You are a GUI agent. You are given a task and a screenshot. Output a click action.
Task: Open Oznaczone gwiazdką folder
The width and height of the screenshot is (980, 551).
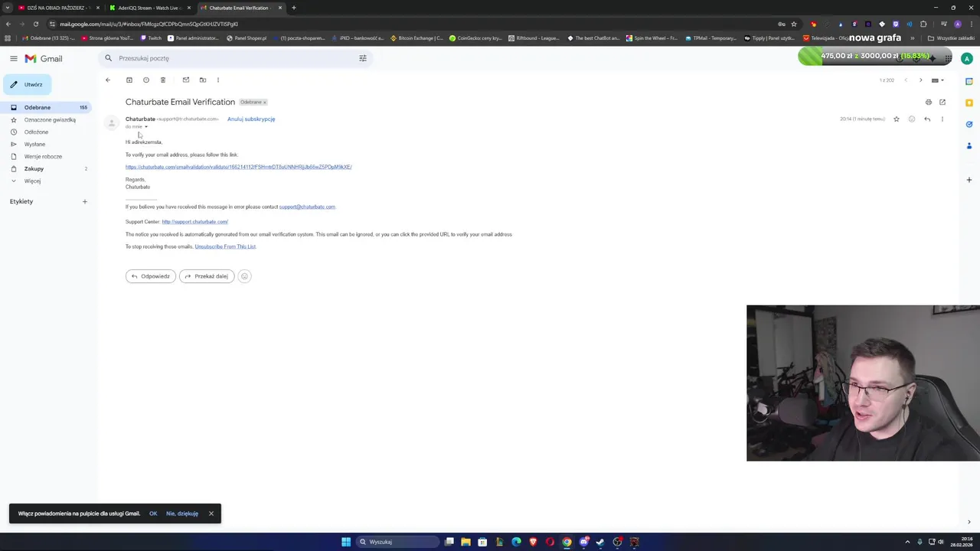coord(46,119)
